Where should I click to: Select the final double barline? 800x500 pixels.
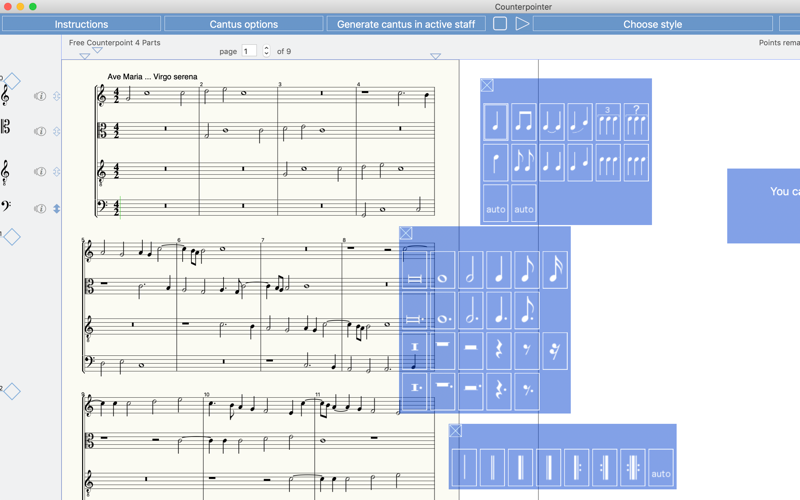coord(548,467)
